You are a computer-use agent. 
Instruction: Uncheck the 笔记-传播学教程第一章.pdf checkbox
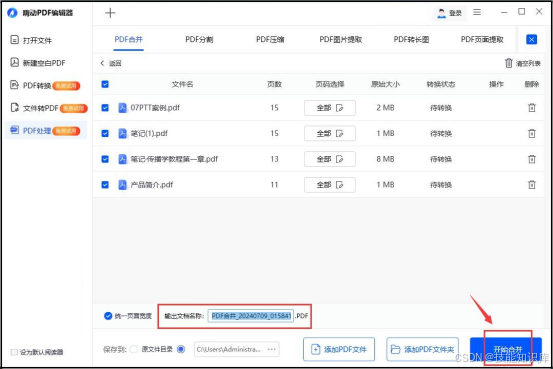tap(105, 159)
